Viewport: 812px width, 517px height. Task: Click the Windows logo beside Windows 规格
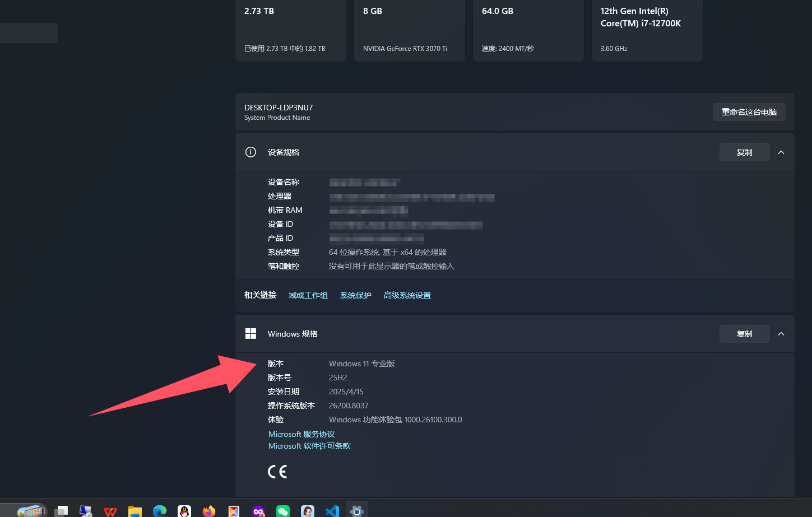pos(250,334)
